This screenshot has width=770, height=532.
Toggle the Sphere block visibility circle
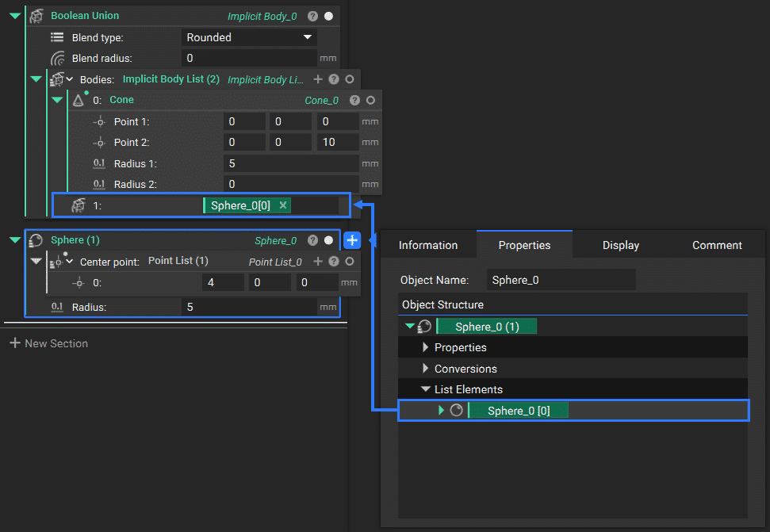tap(329, 240)
